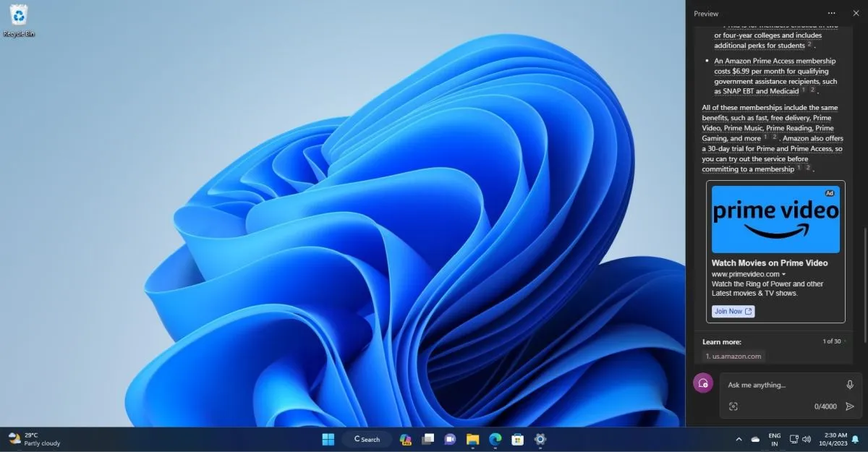This screenshot has width=868, height=452.
Task: Open Settings gear from the taskbar
Action: 540,439
